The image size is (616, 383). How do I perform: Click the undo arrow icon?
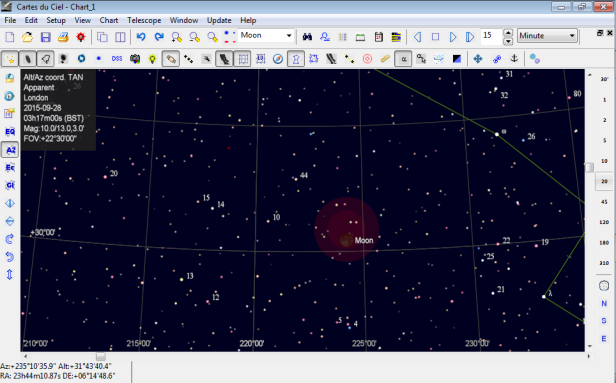pos(141,37)
